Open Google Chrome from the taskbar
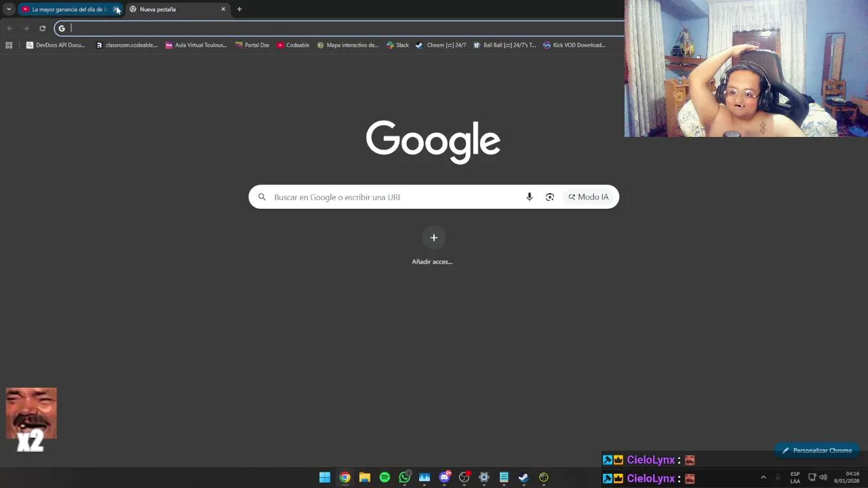The image size is (868, 488). [344, 477]
